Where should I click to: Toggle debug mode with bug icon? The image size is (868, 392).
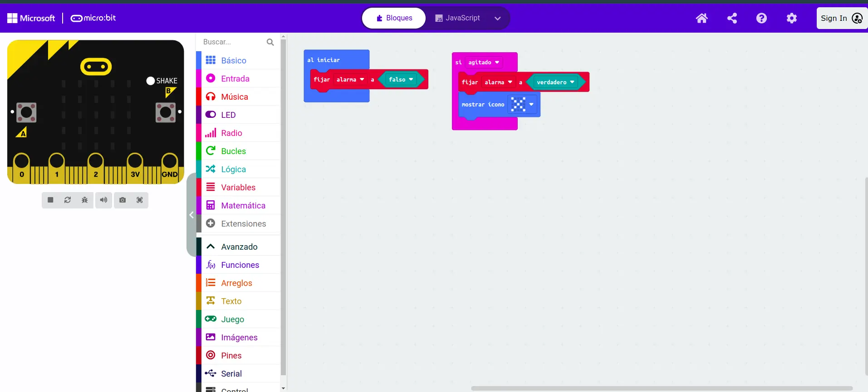(x=85, y=200)
